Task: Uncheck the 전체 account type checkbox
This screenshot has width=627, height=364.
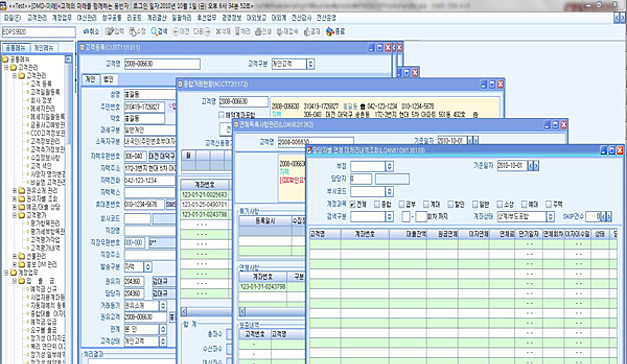Action: [x=352, y=204]
